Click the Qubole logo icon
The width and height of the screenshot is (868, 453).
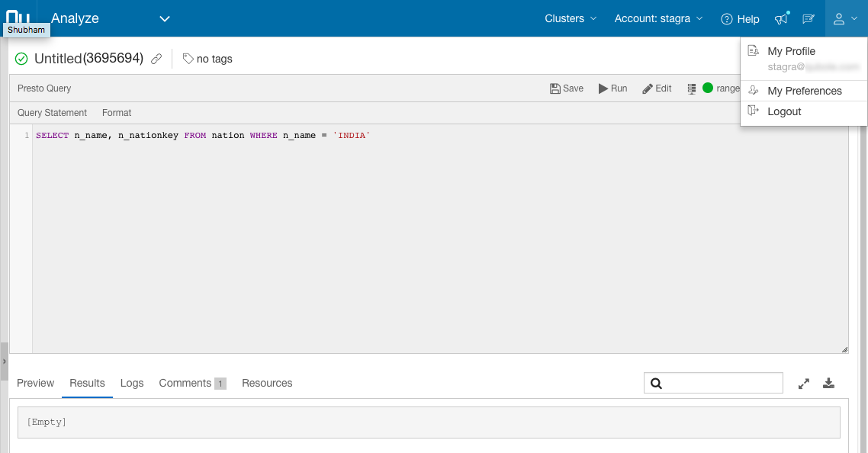point(18,17)
